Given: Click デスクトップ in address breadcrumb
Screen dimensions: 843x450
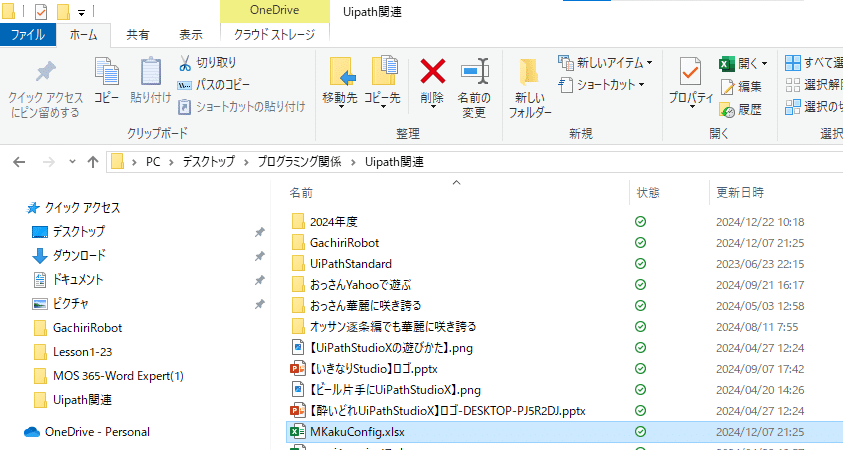Looking at the screenshot, I should click(209, 162).
